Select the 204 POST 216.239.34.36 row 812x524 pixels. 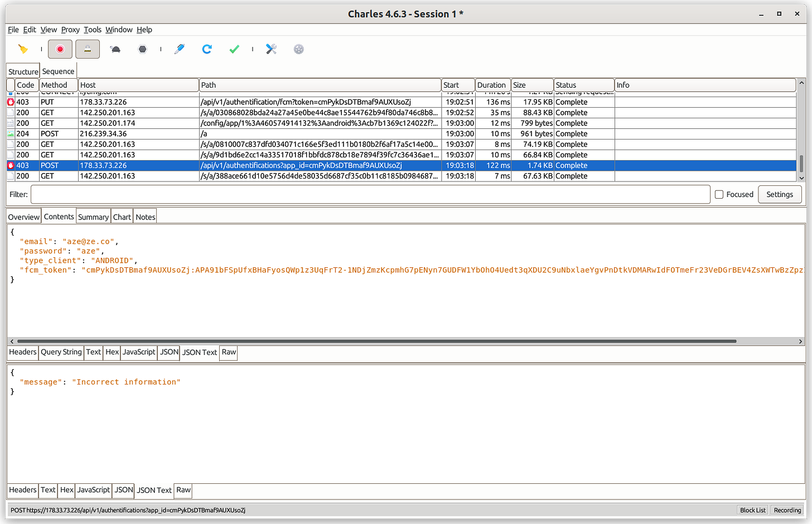(x=401, y=134)
